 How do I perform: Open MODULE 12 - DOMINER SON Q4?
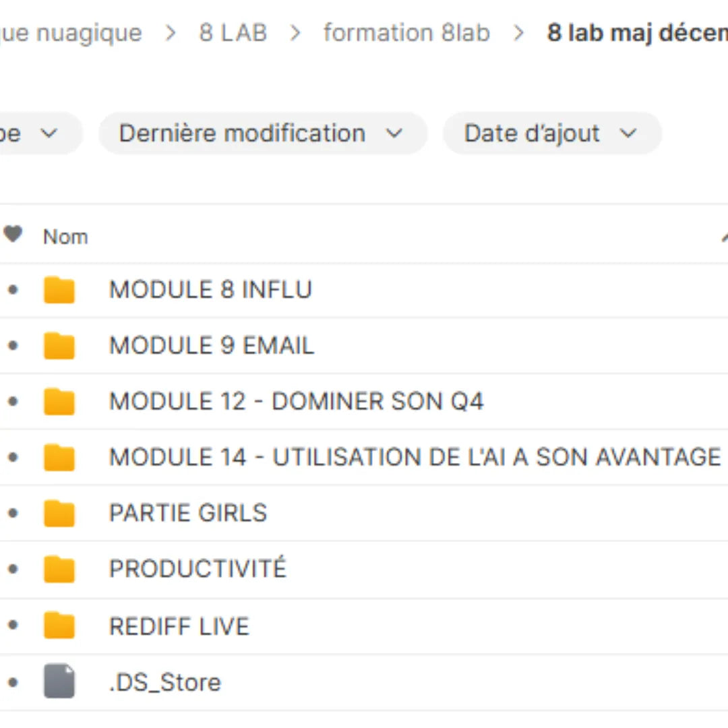(297, 402)
